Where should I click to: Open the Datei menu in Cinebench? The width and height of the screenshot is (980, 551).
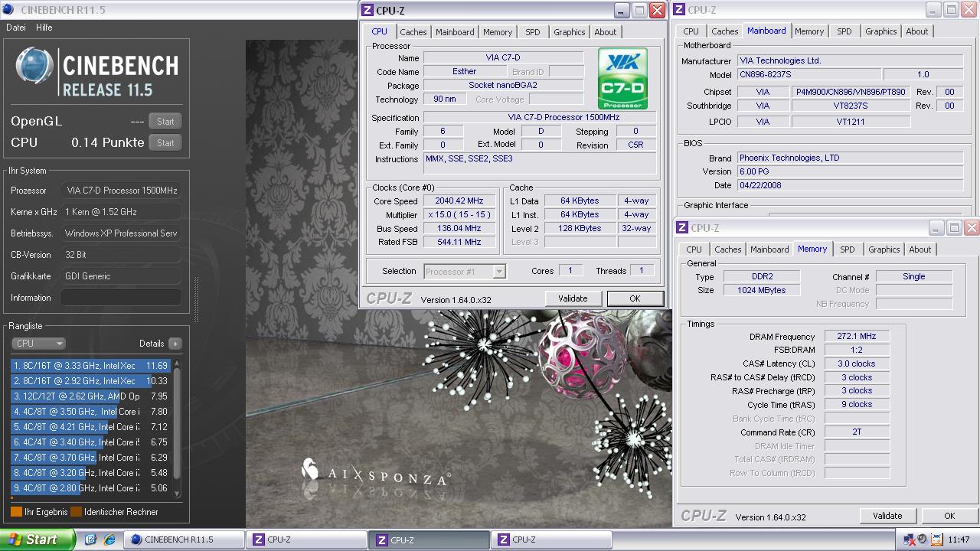(x=16, y=28)
